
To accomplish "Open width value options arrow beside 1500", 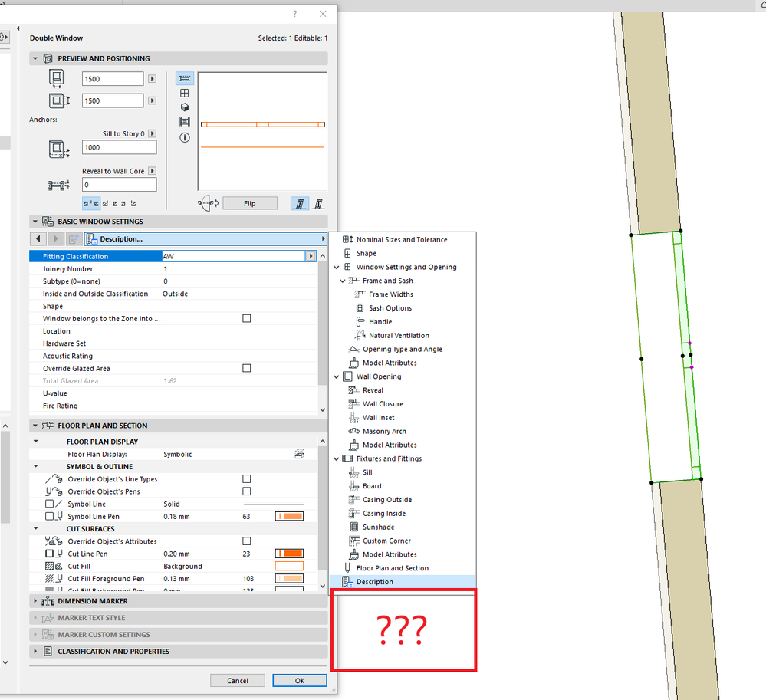I will 153,79.
